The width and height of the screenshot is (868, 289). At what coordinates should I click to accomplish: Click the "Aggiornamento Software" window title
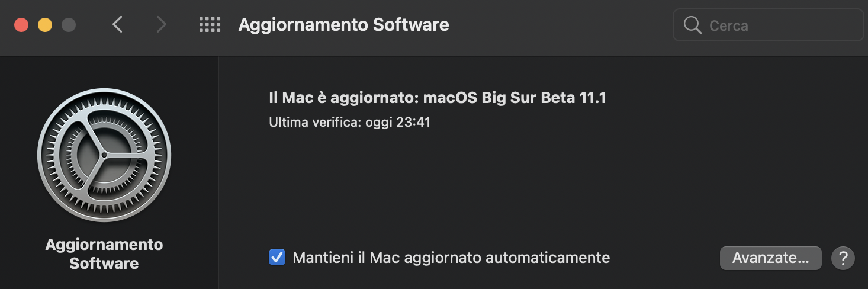coord(343,25)
